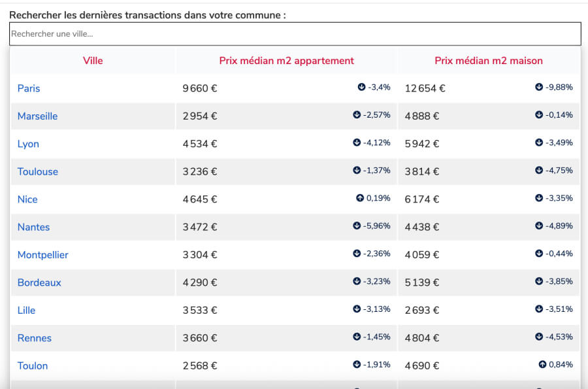Click the Prix médian m2 appartement header
Image resolution: width=588 pixels, height=389 pixels.
pos(287,61)
